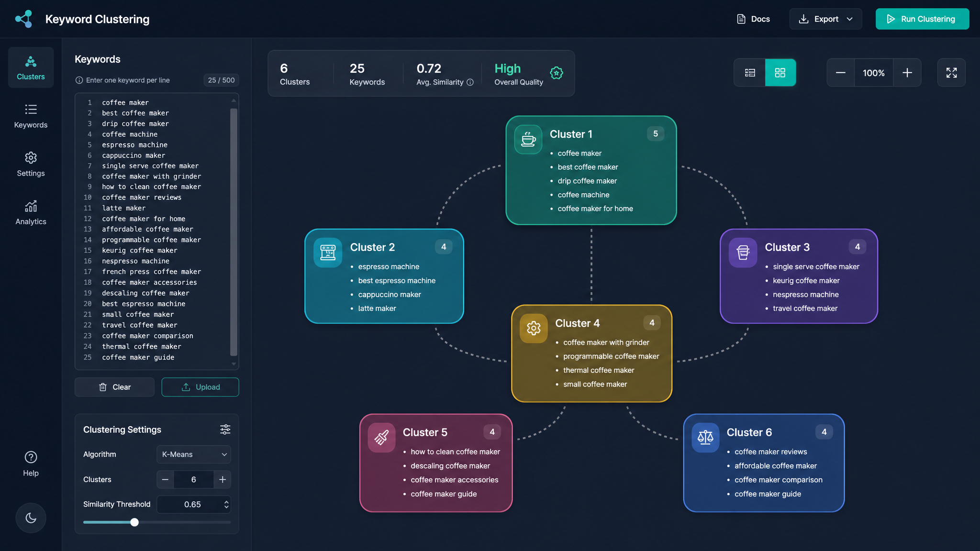The image size is (980, 551).
Task: Select 'thermal coffee maker' in Cluster 4
Action: pyautogui.click(x=599, y=370)
